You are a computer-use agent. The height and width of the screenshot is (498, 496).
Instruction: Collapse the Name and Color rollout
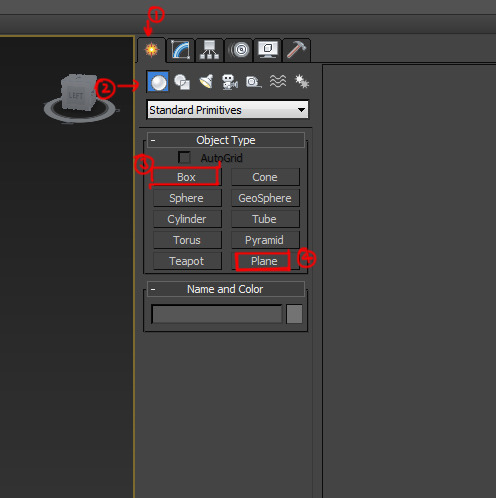226,289
